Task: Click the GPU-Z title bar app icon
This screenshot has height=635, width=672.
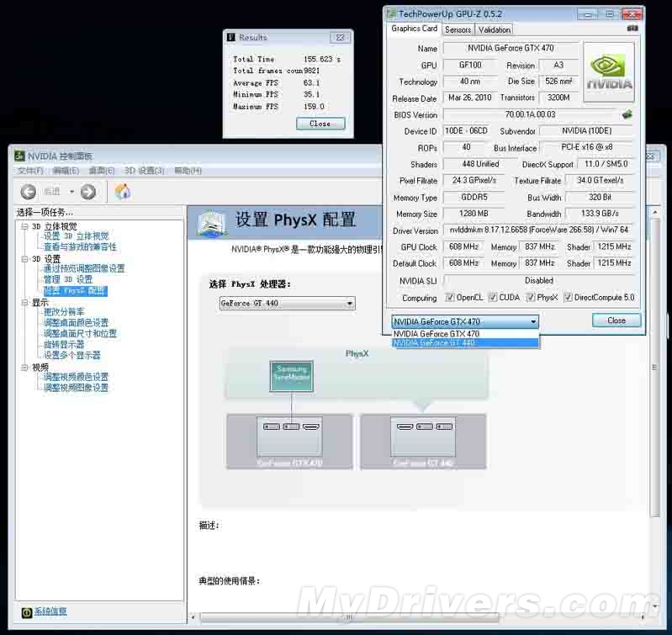Action: point(391,13)
